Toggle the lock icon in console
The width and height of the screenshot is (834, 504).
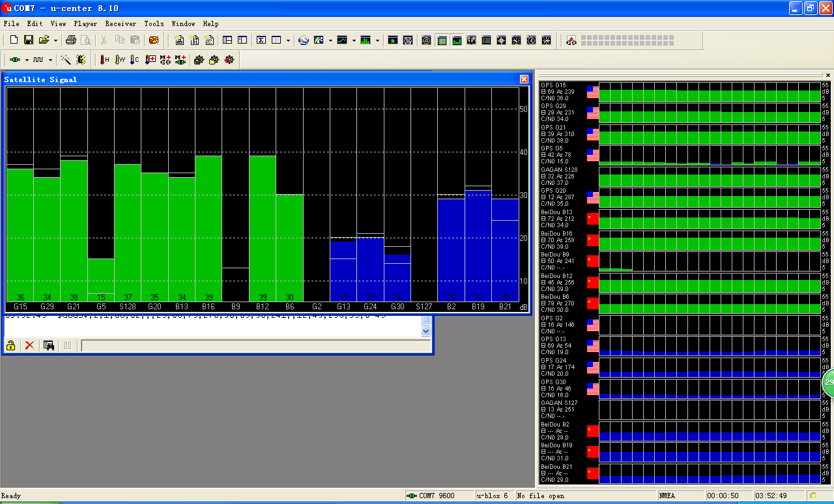pyautogui.click(x=11, y=345)
